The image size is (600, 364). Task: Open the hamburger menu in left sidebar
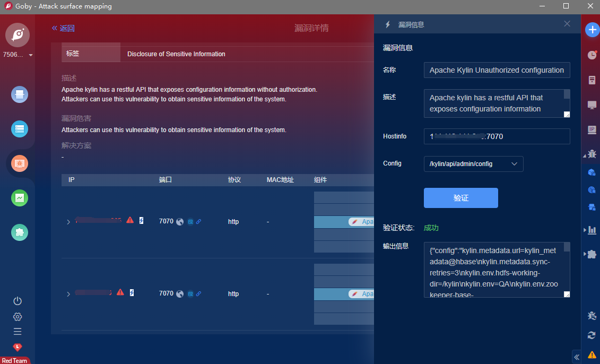click(x=18, y=332)
